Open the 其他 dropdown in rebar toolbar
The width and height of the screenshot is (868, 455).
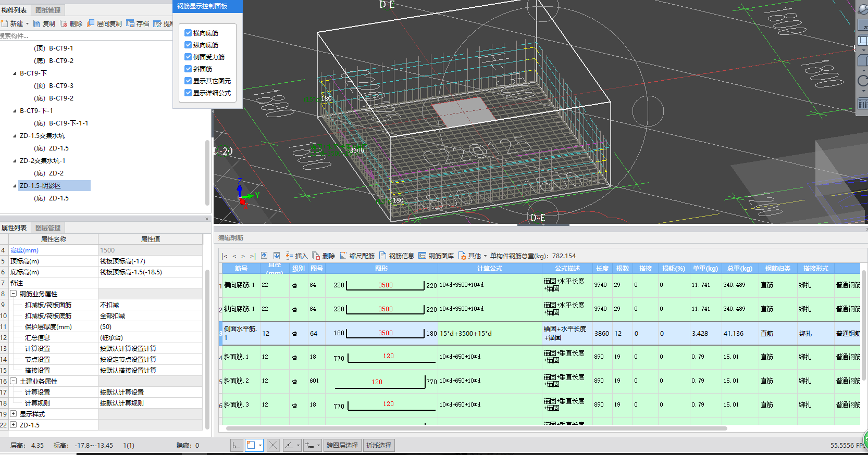click(x=485, y=256)
